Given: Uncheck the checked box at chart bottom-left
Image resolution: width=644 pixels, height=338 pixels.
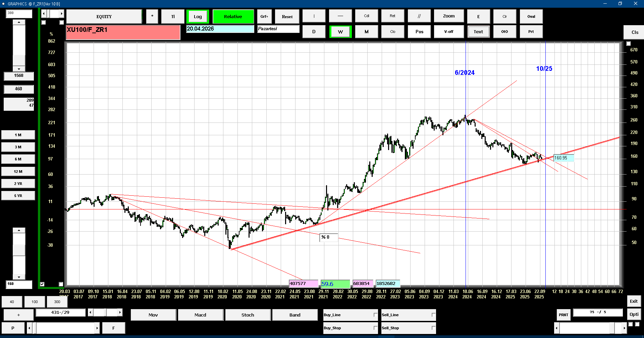Looking at the screenshot, I should pyautogui.click(x=42, y=284).
